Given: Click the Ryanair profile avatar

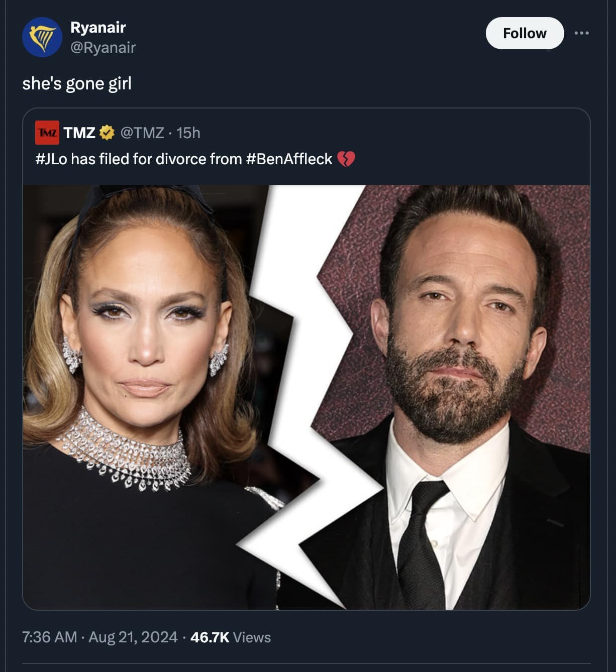Looking at the screenshot, I should pos(43,34).
